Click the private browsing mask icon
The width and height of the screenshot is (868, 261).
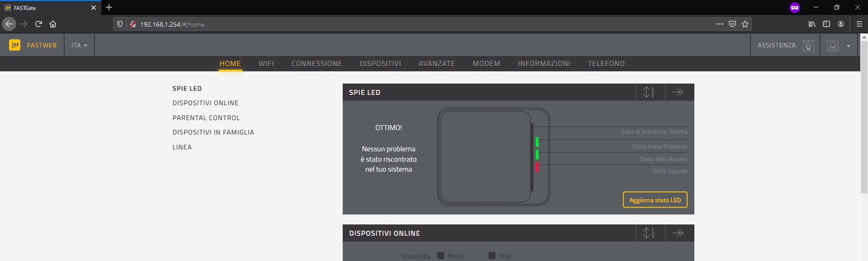795,8
